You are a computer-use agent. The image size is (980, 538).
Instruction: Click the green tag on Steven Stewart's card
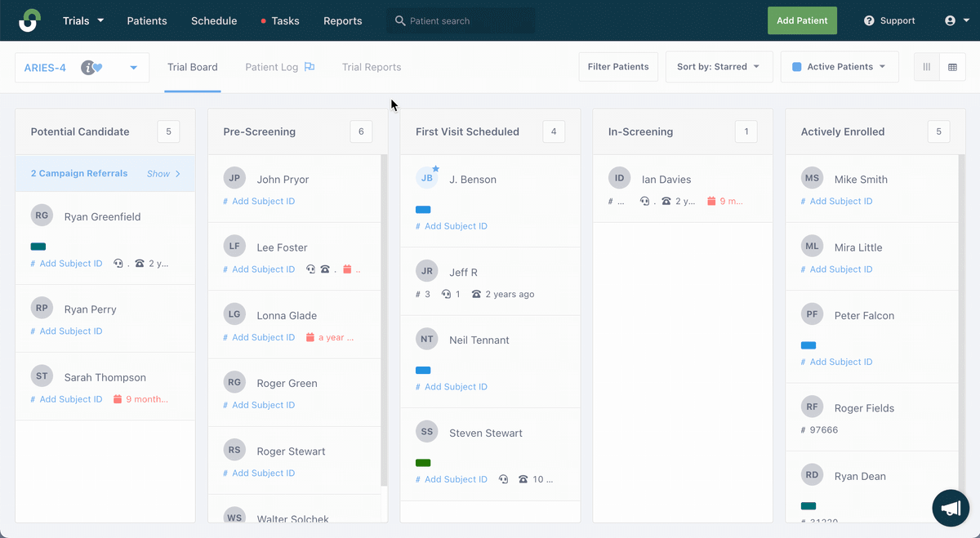[x=423, y=463]
